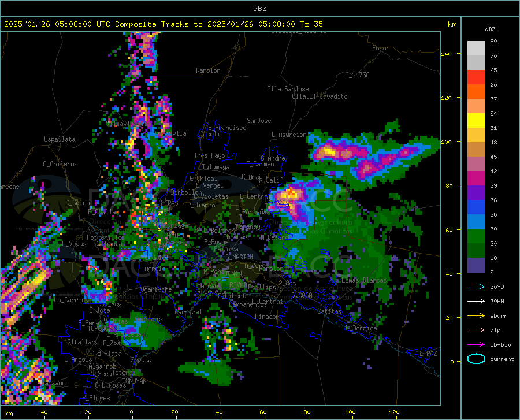Click the Zapata map label
520x420 pixels.
(142, 360)
